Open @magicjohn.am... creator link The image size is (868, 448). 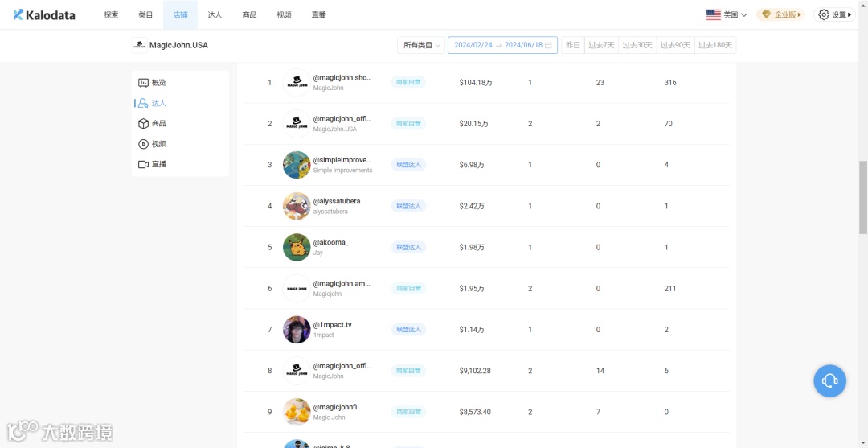tap(342, 284)
